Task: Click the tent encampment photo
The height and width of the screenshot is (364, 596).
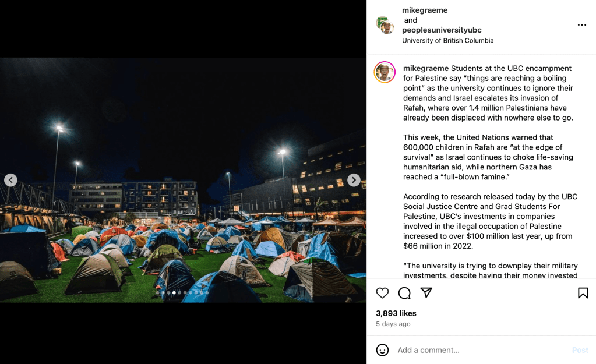Action: (x=183, y=180)
